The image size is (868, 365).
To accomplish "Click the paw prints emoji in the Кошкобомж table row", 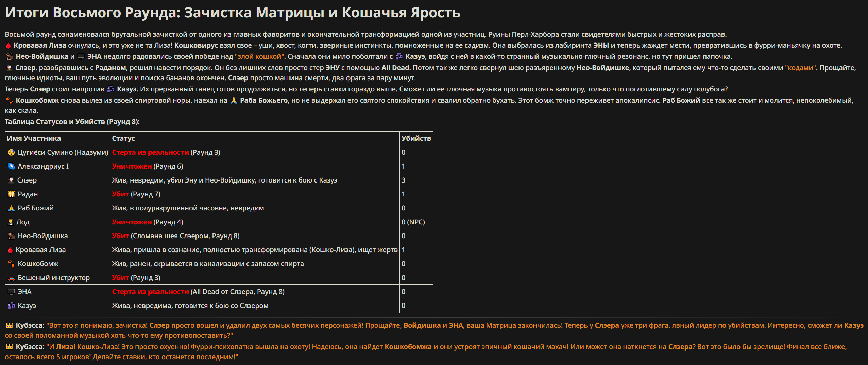I will click(12, 264).
